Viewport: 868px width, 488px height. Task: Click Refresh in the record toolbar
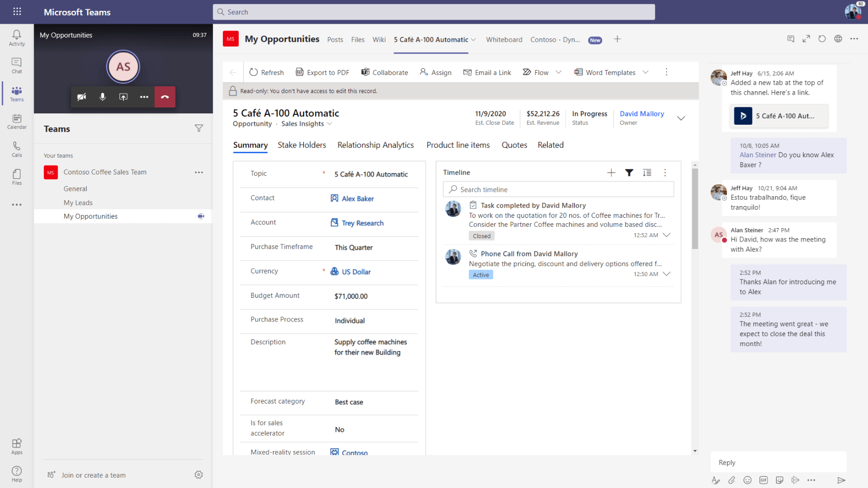(266, 72)
